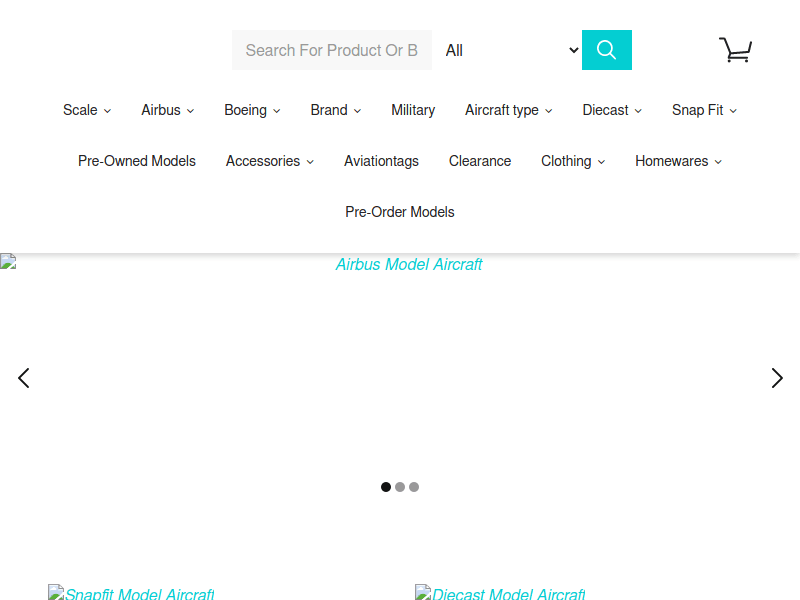Open the shopping cart icon

(x=735, y=50)
